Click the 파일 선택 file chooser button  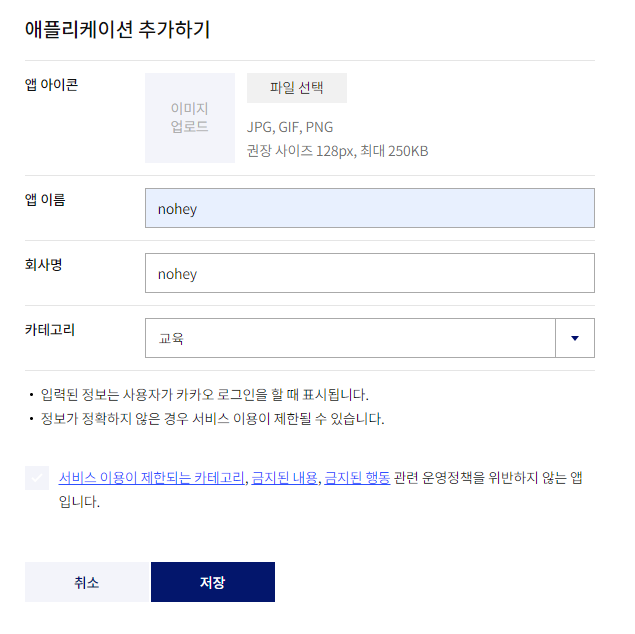coord(296,88)
